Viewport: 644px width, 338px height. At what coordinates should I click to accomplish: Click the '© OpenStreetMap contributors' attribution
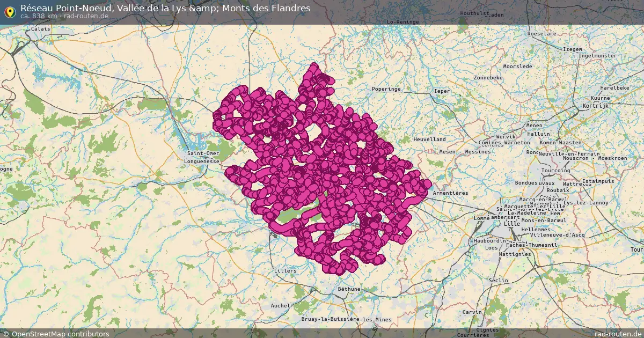click(x=56, y=334)
